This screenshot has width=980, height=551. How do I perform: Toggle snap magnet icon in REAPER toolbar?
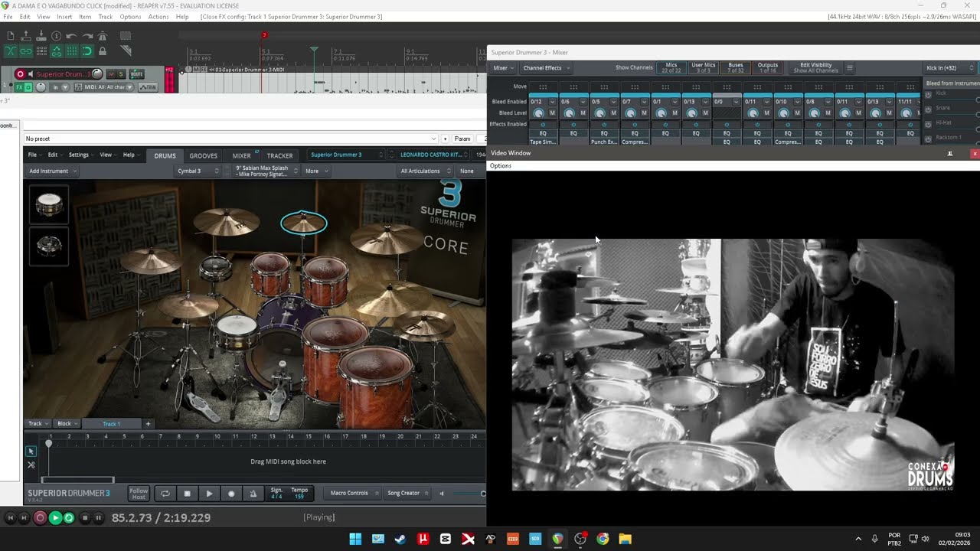(x=87, y=51)
